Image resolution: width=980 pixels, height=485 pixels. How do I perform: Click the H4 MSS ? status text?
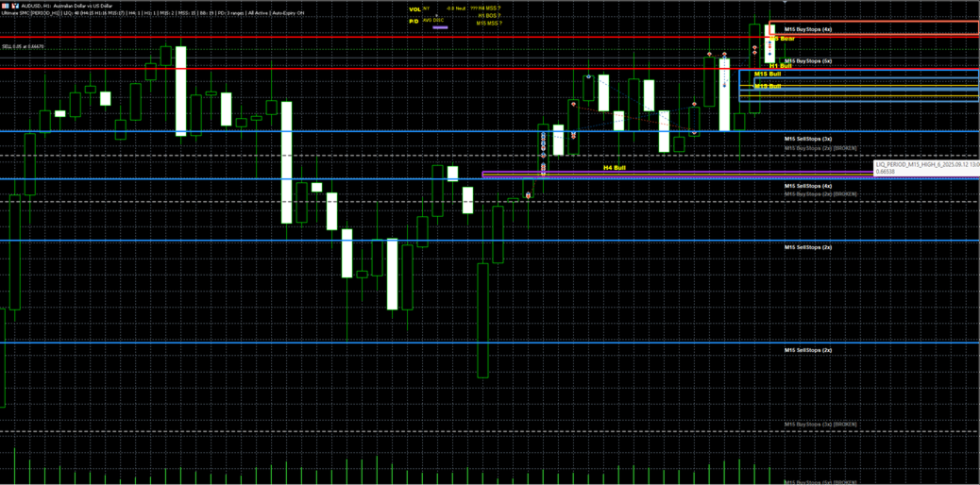[x=489, y=8]
